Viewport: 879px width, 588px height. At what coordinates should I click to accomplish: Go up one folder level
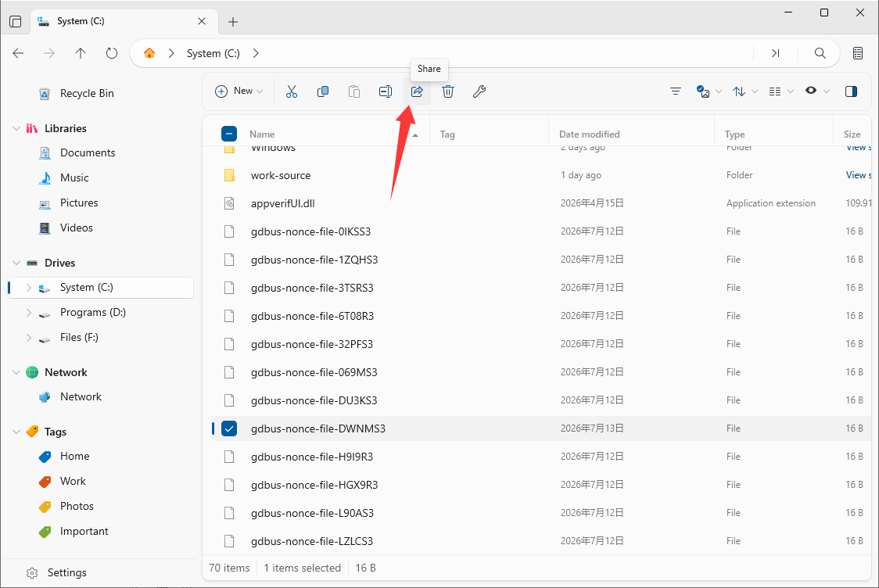(81, 53)
